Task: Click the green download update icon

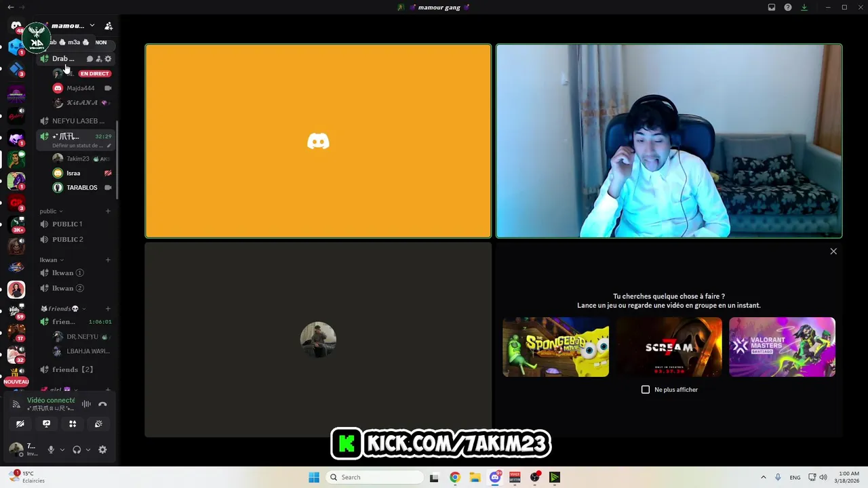Action: pos(804,7)
